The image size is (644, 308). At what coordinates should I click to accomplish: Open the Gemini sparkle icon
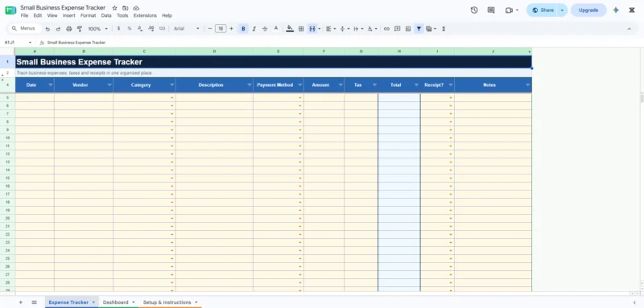616,10
